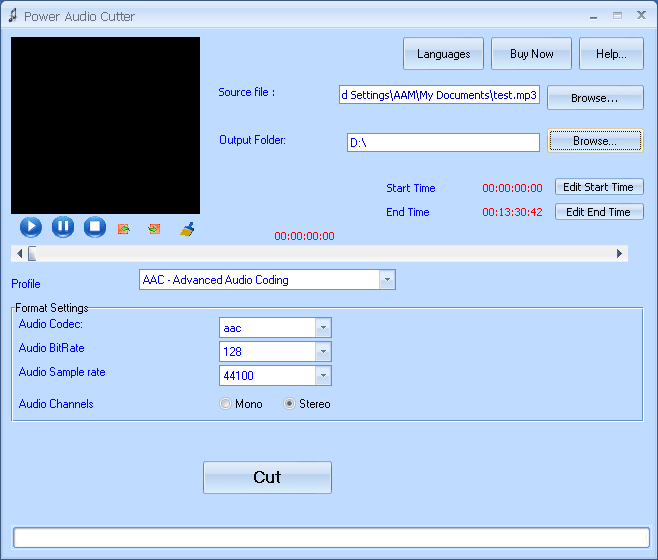Click the Help button
Viewport: 658px width, 560px height.
coord(610,54)
